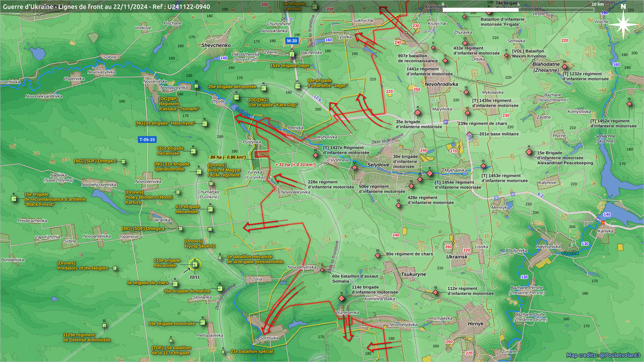Click the 10 km scale bar
The width and height of the screenshot is (644, 362).
coord(518,10)
